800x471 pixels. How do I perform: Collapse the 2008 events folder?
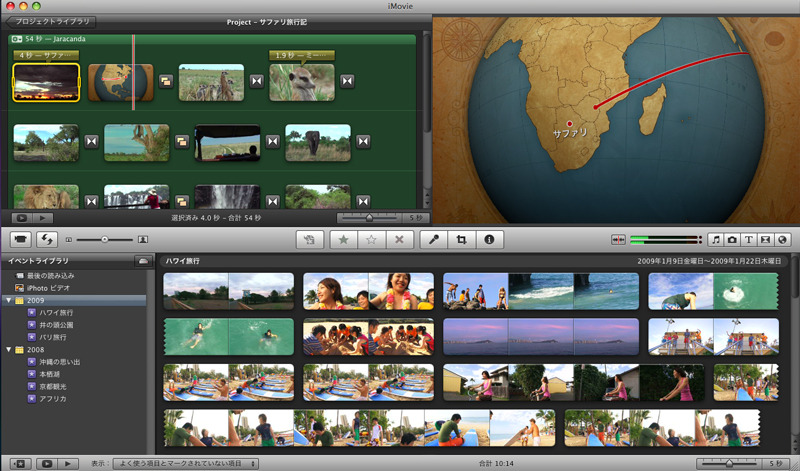9,350
